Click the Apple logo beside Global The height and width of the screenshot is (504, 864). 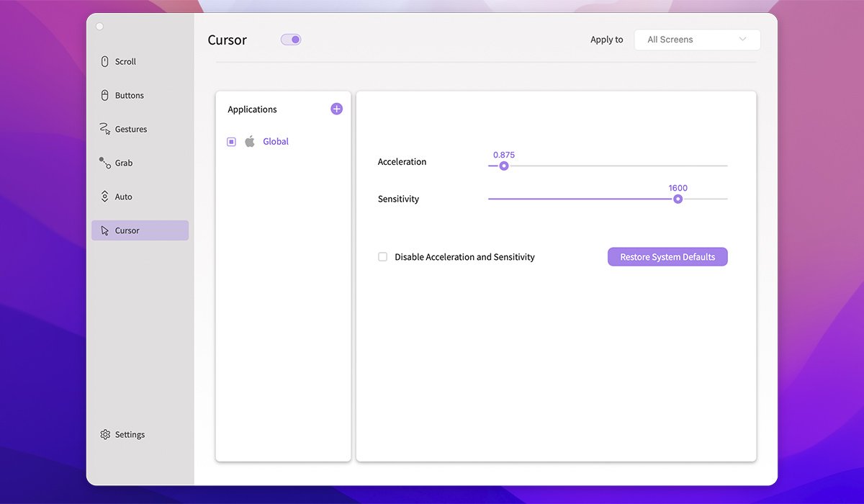(x=250, y=142)
